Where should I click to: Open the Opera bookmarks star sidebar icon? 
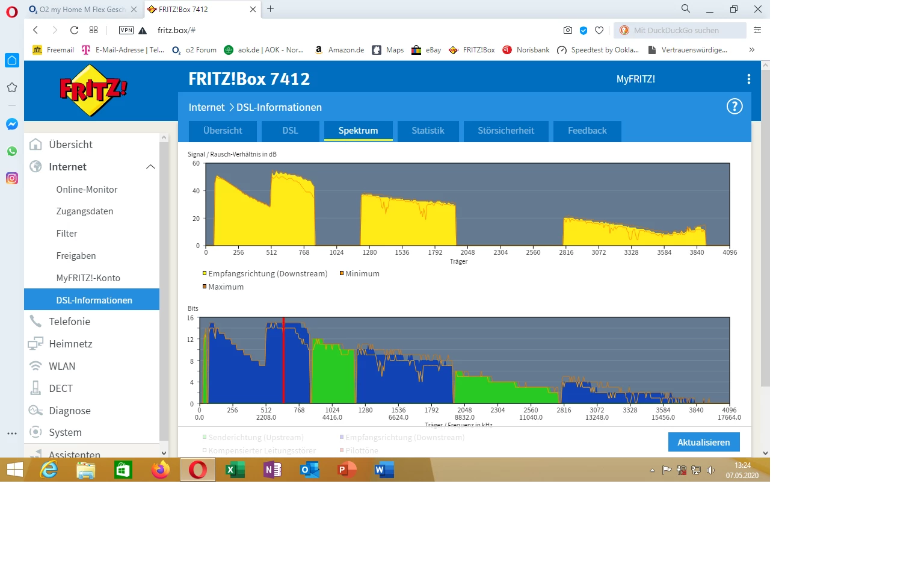[12, 88]
